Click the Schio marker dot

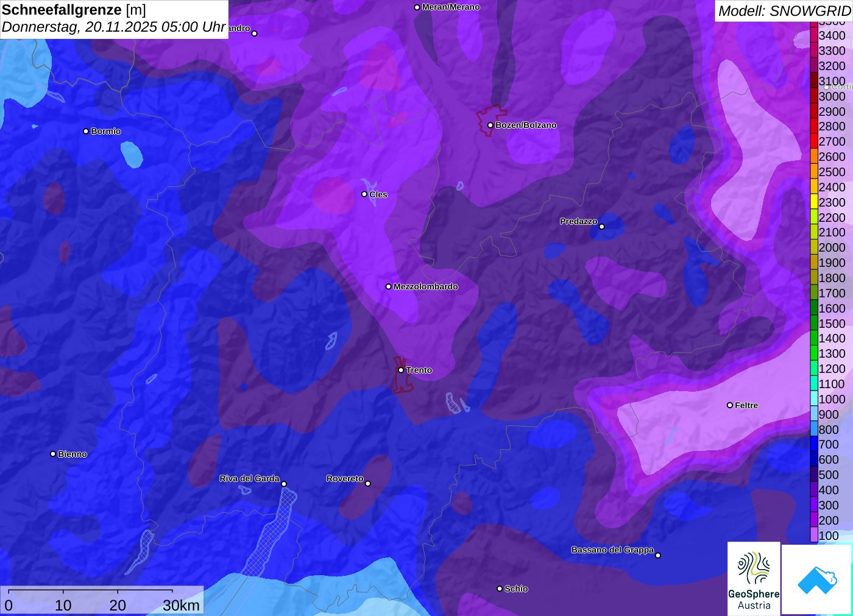click(500, 589)
